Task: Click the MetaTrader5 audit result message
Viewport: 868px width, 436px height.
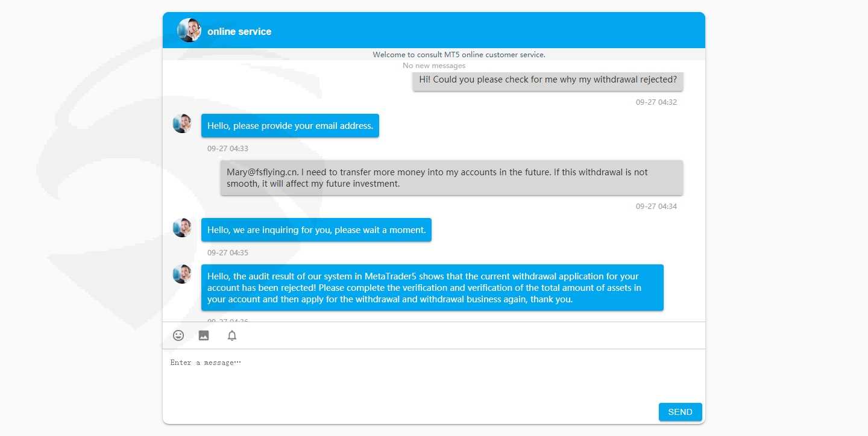Action: pos(432,288)
